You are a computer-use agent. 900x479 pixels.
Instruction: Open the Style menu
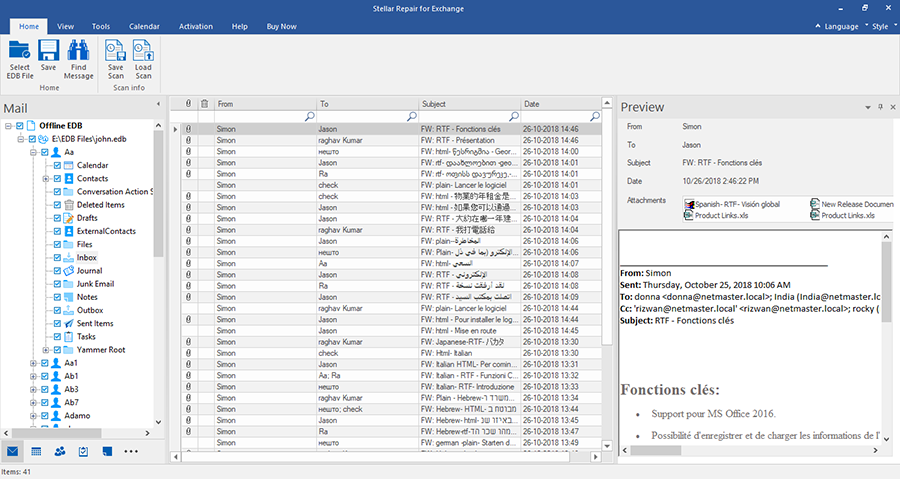point(880,26)
